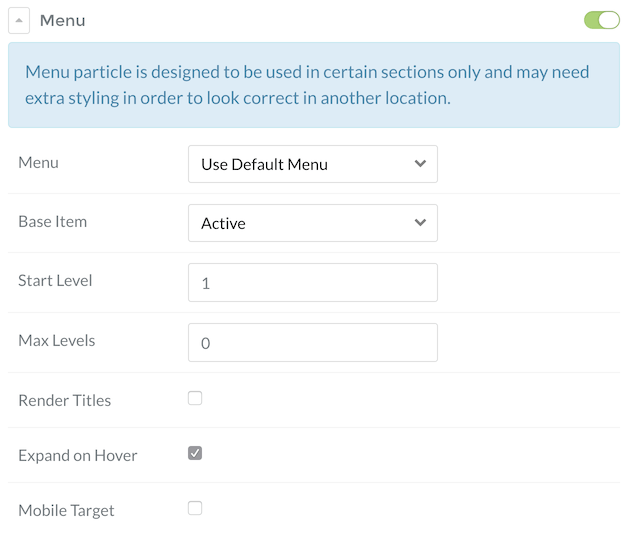Enable the Mobile Target checkbox
Viewport: 629px width, 538px height.
coord(195,508)
